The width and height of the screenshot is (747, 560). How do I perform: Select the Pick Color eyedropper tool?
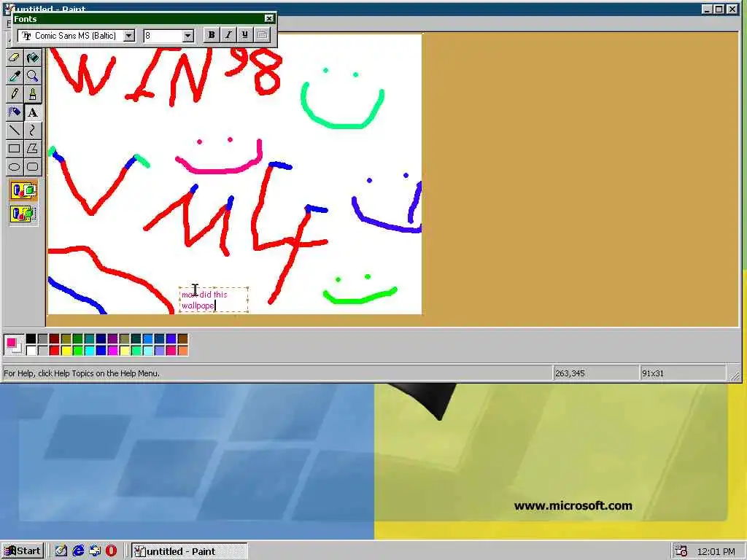point(15,76)
